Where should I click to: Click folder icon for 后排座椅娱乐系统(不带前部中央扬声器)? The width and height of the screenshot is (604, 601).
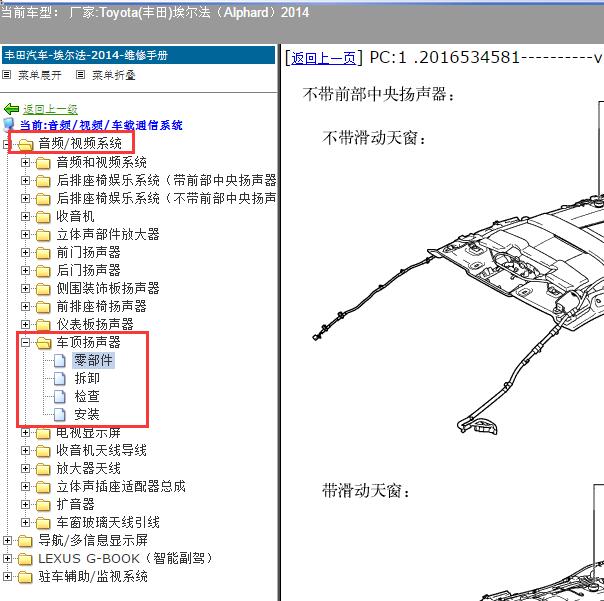(x=43, y=199)
